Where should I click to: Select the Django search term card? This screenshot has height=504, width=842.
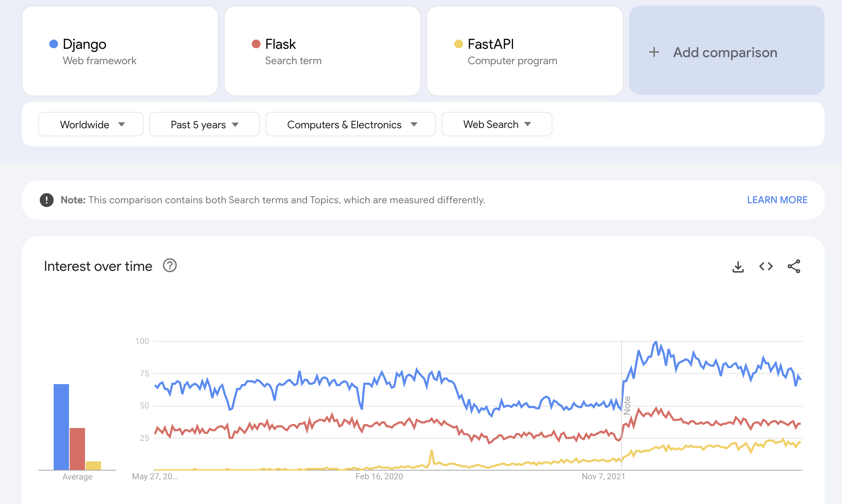[120, 51]
